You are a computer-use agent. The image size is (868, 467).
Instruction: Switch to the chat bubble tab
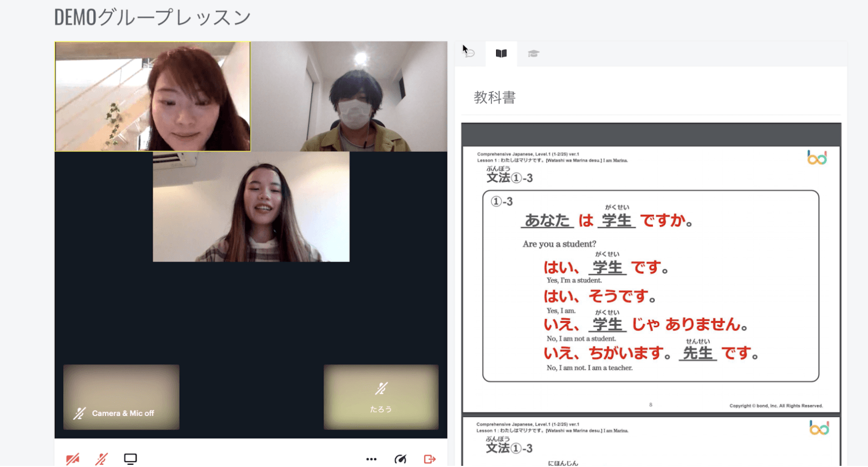(x=470, y=53)
